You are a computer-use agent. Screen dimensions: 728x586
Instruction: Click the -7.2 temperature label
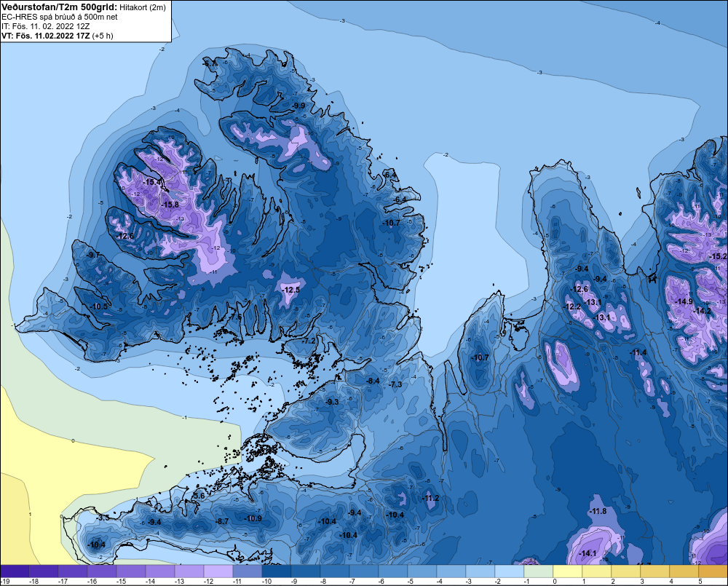tap(308, 341)
